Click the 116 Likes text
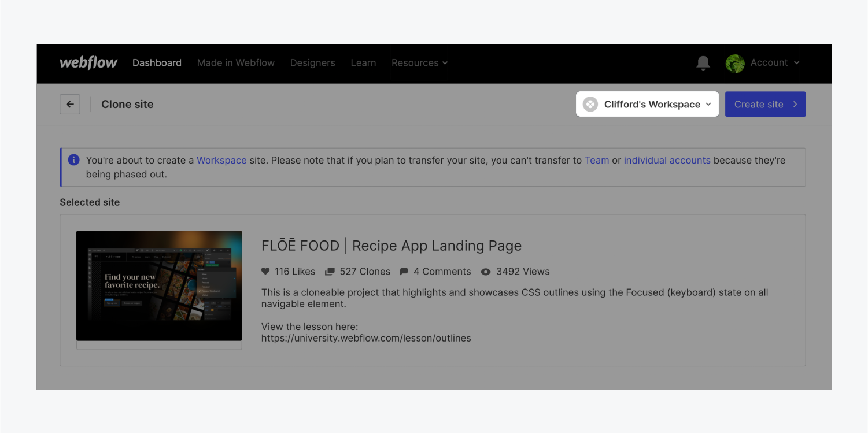868x434 pixels. (x=295, y=271)
